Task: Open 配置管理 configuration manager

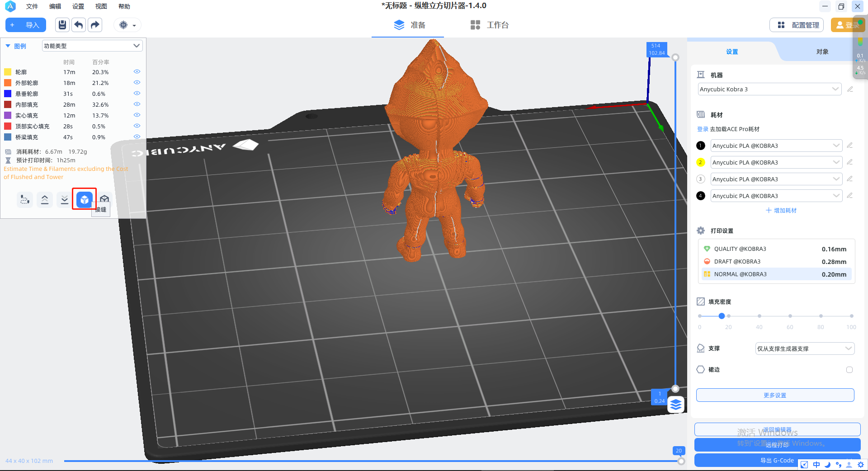Action: 797,25
